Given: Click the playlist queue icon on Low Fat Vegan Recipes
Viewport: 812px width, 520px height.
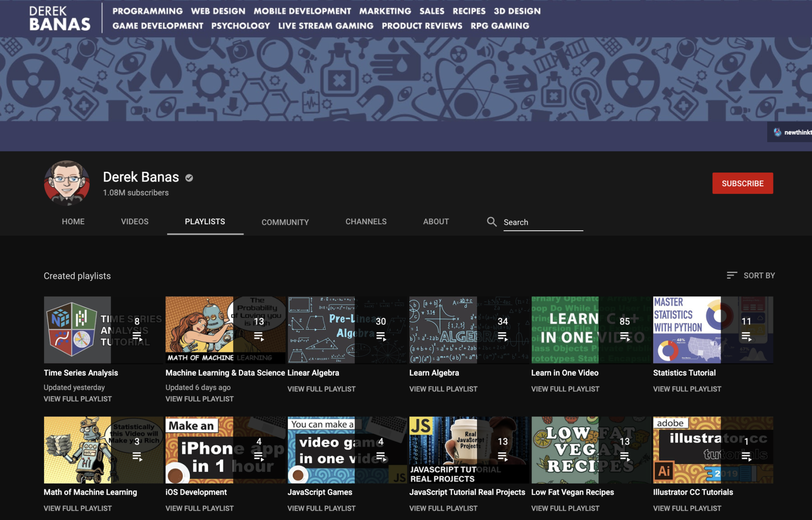Looking at the screenshot, I should pos(624,456).
